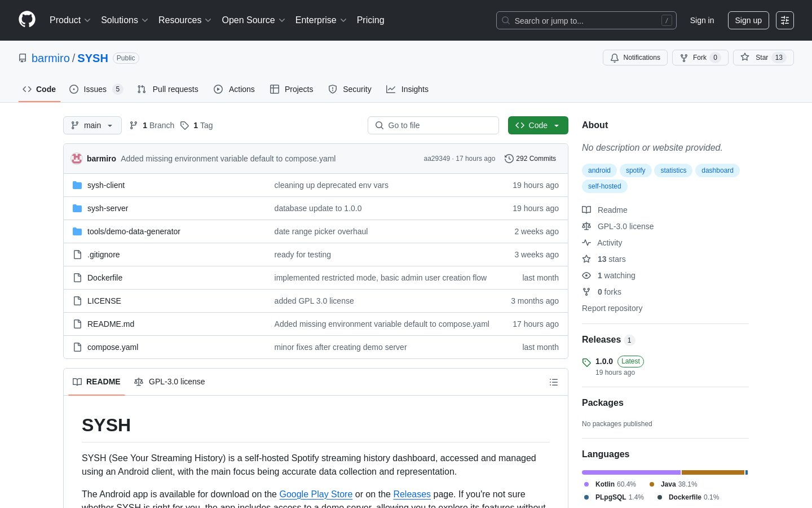The width and height of the screenshot is (812, 508).
Task: Click the repository icon beside barmiro
Action: pos(23,58)
